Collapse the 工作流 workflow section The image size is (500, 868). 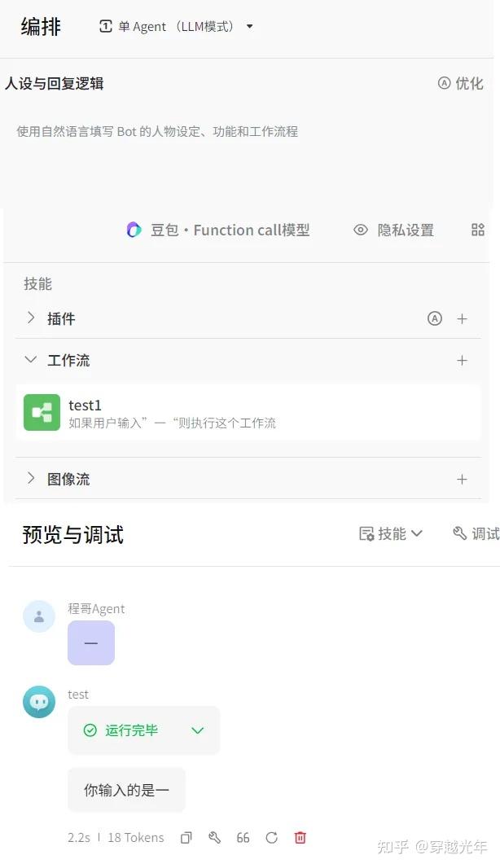tap(31, 359)
